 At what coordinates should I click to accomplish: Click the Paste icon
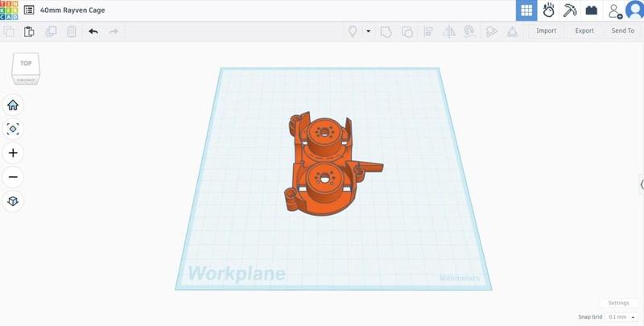tap(29, 31)
